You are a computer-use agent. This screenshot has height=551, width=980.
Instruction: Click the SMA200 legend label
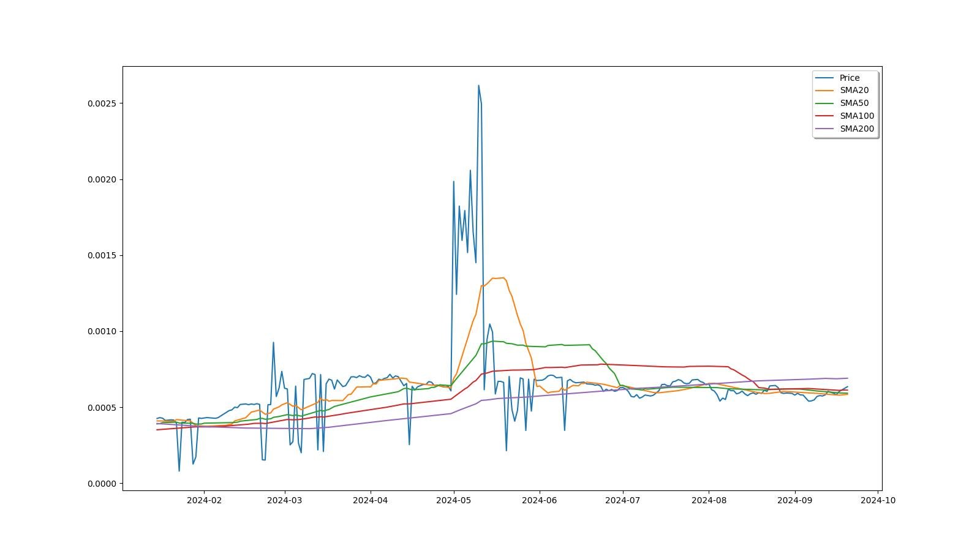coord(857,129)
